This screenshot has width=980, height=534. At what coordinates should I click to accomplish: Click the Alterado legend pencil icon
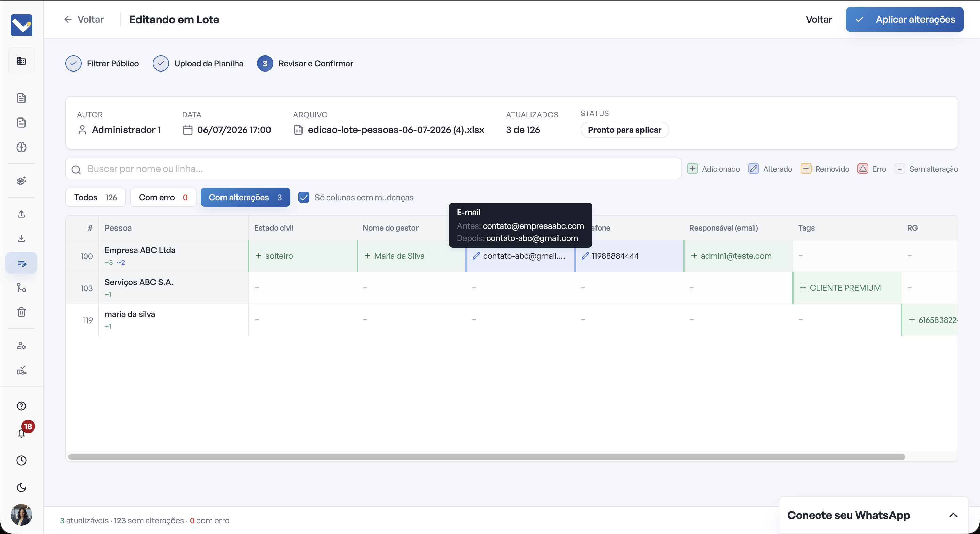[754, 169]
